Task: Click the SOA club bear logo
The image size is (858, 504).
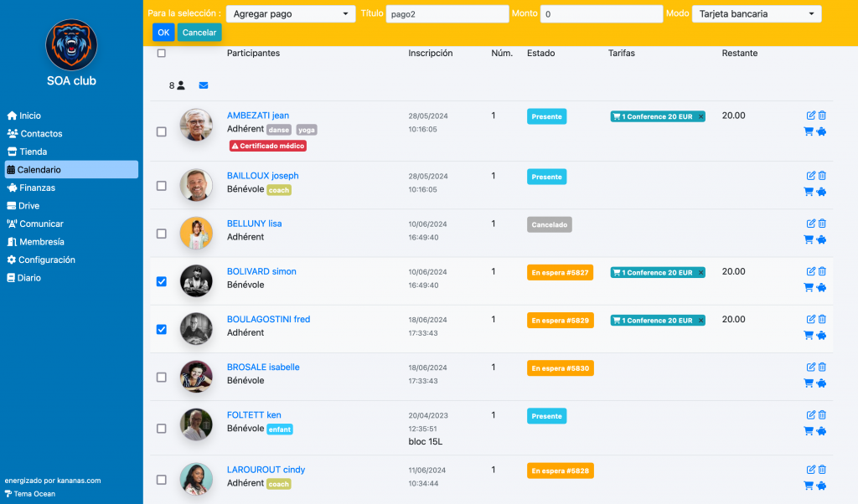Action: (x=71, y=44)
